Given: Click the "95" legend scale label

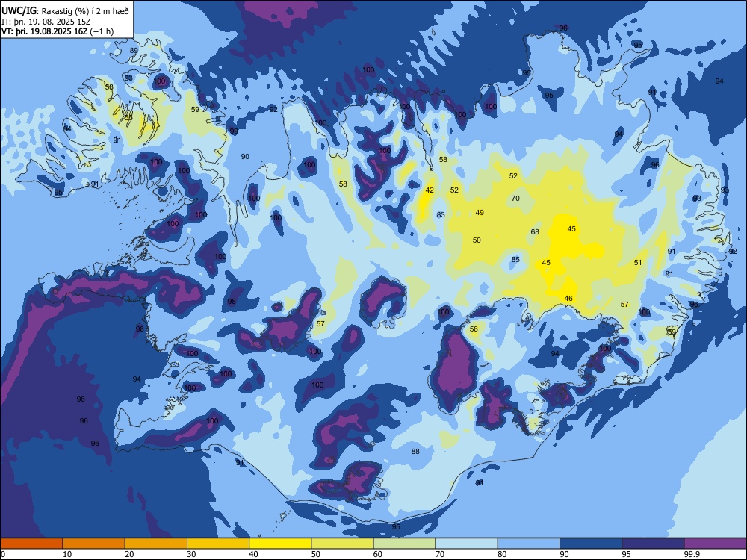Looking at the screenshot, I should 626,554.
